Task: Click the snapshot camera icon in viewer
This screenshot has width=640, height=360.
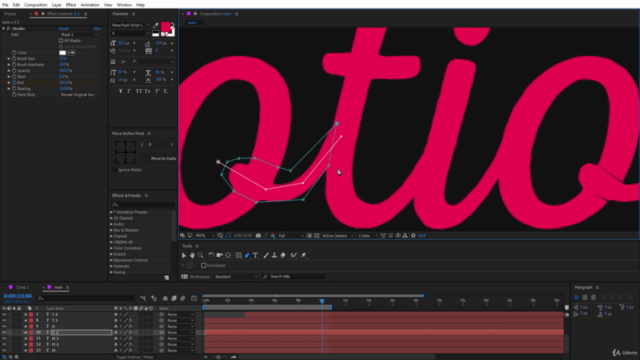Action: (x=258, y=236)
